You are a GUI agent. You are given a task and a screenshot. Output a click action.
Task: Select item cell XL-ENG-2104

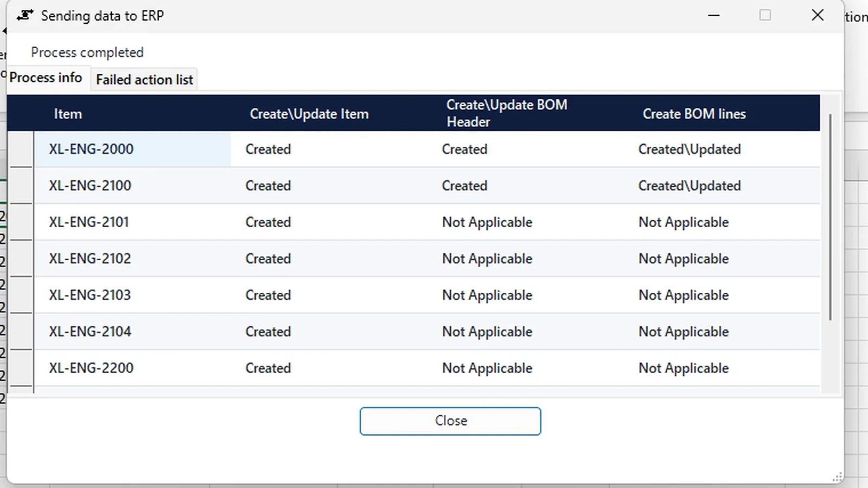click(133, 331)
